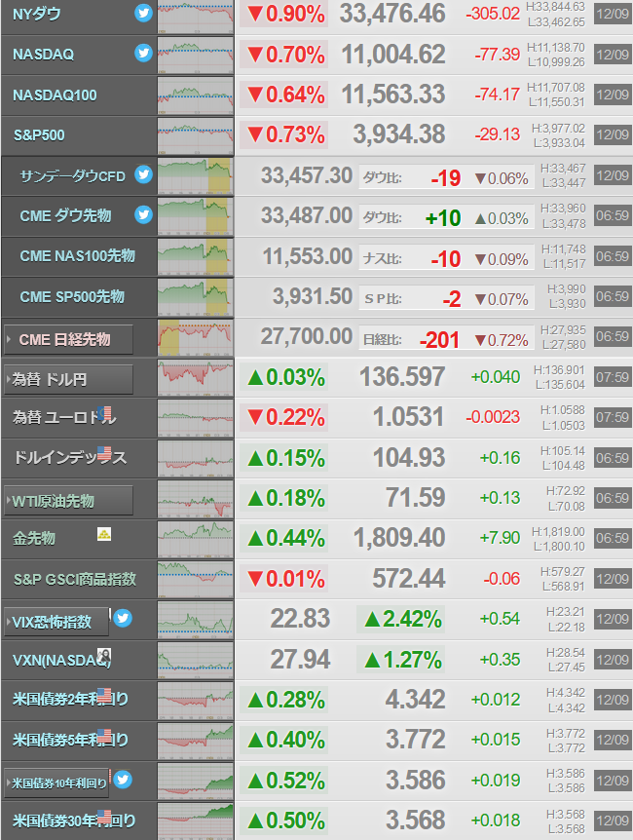Expand the 米国債券10年利回り button
The width and height of the screenshot is (633, 840).
(56, 783)
